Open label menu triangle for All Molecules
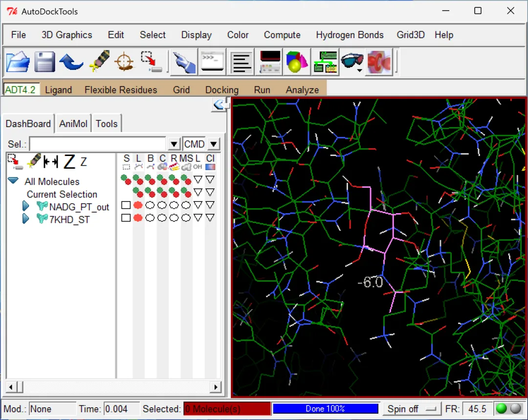 198,179
